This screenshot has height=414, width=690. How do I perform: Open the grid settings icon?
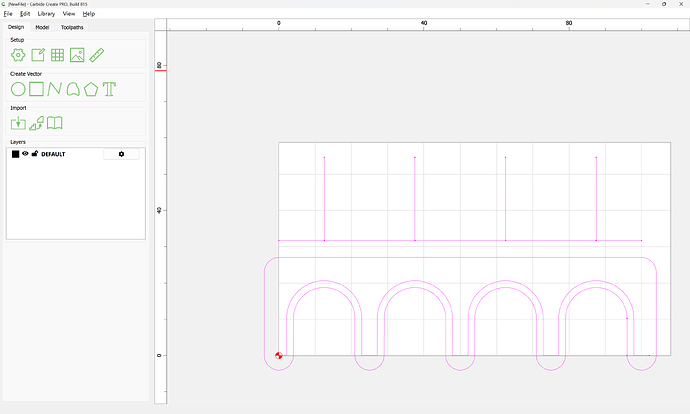[x=57, y=55]
